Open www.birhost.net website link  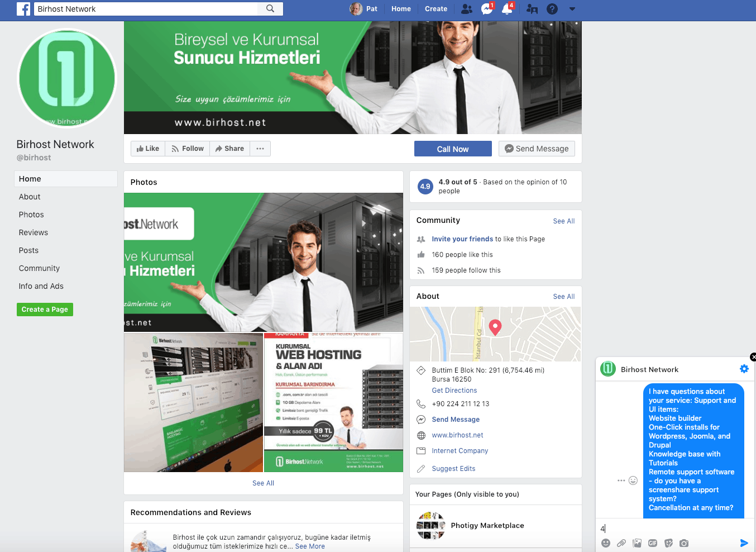point(457,435)
